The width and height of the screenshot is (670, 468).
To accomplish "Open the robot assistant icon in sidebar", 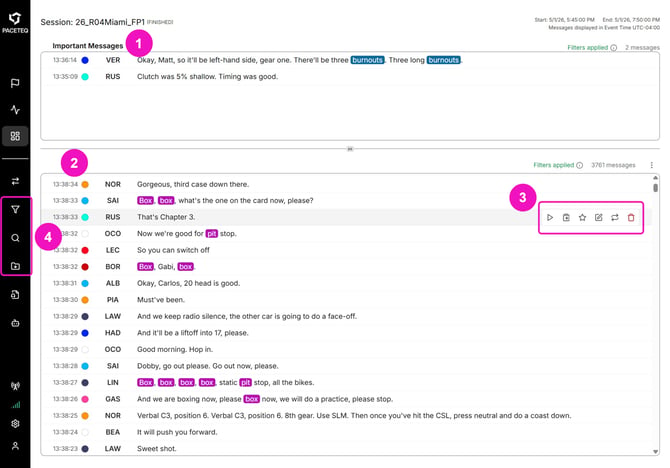I will click(15, 323).
